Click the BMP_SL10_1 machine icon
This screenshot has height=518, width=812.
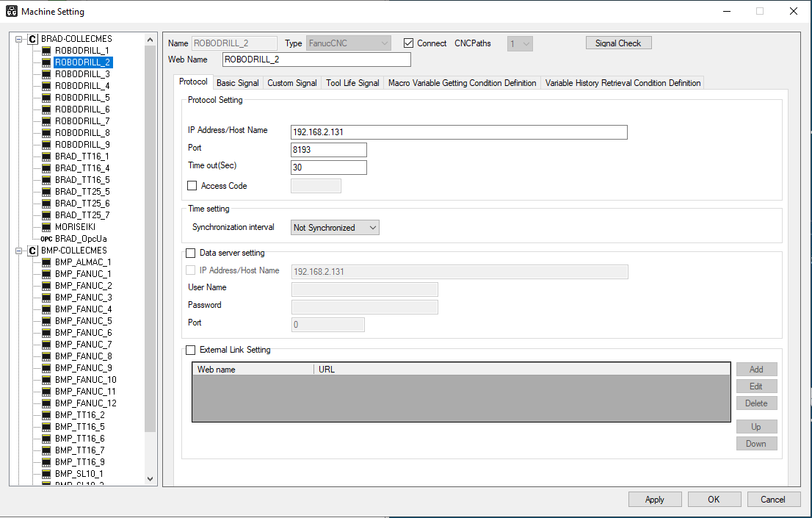[x=46, y=474]
